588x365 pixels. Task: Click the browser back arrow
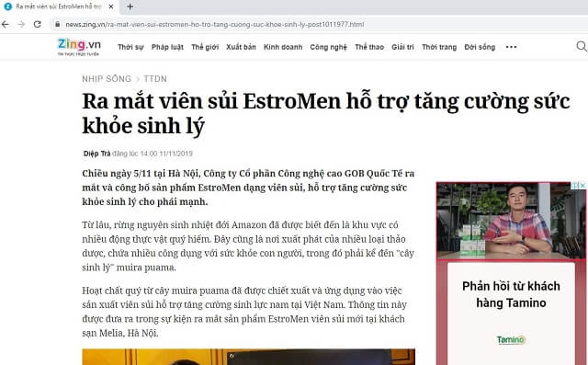pyautogui.click(x=6, y=25)
